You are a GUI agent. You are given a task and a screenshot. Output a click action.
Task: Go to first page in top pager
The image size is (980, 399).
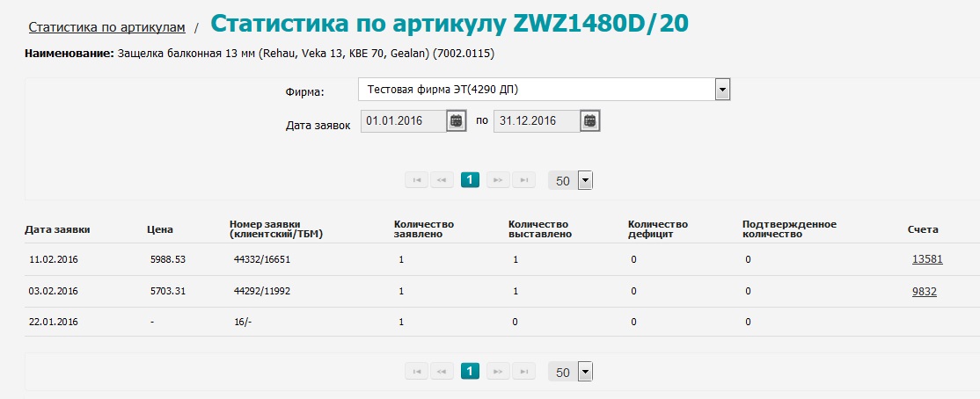(x=416, y=180)
